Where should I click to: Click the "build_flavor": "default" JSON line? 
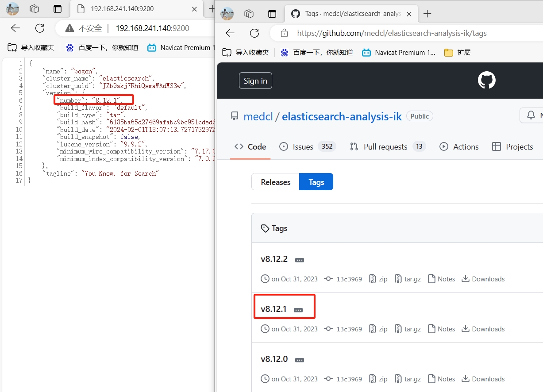103,108
